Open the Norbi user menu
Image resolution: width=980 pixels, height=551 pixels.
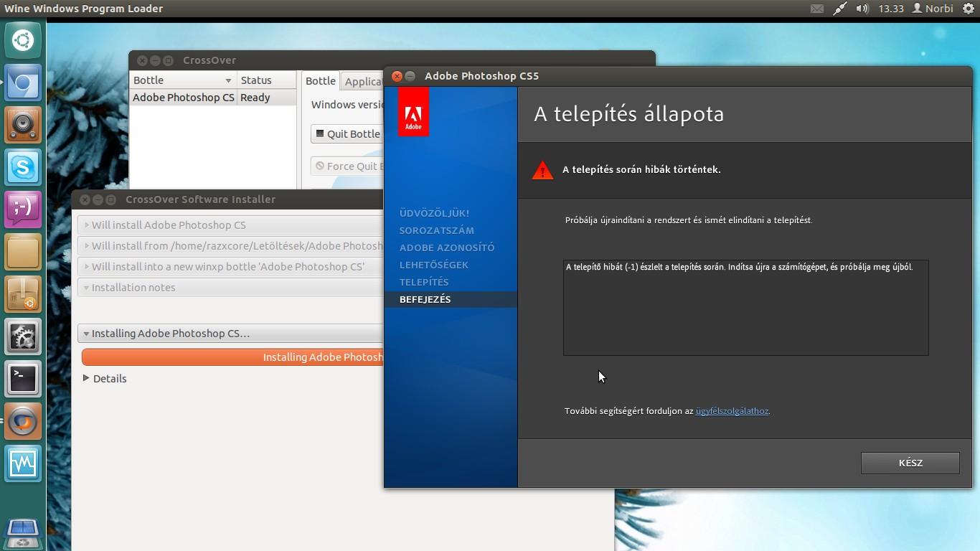pos(933,9)
